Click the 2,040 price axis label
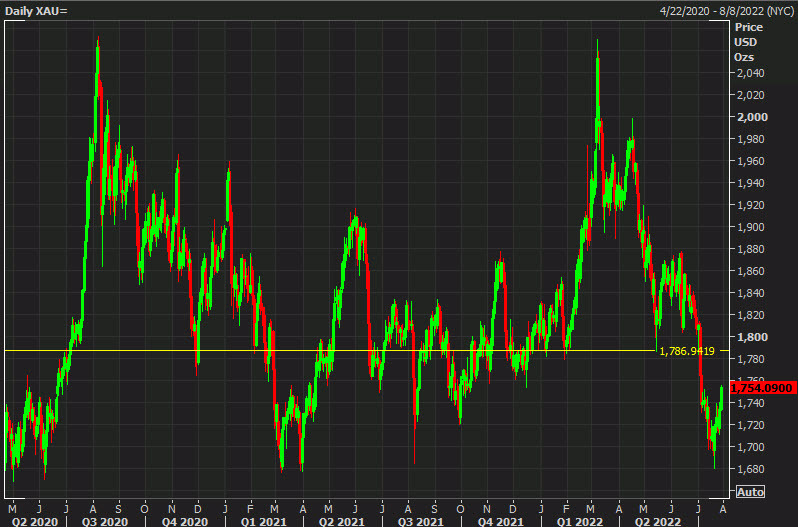This screenshot has width=798, height=527. click(751, 73)
